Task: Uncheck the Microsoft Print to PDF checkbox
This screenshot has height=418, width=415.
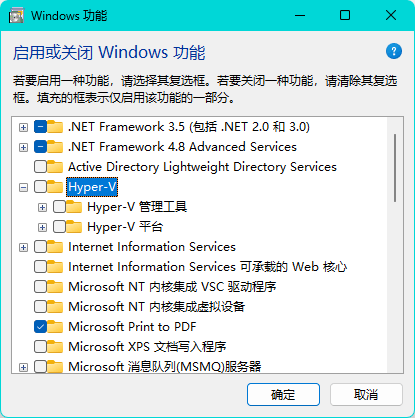Action: (x=40, y=327)
